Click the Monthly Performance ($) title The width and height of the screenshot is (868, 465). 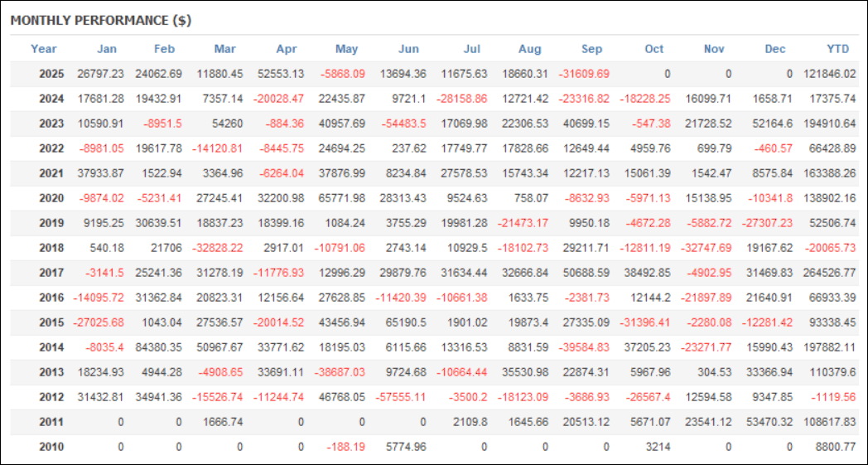tap(101, 21)
